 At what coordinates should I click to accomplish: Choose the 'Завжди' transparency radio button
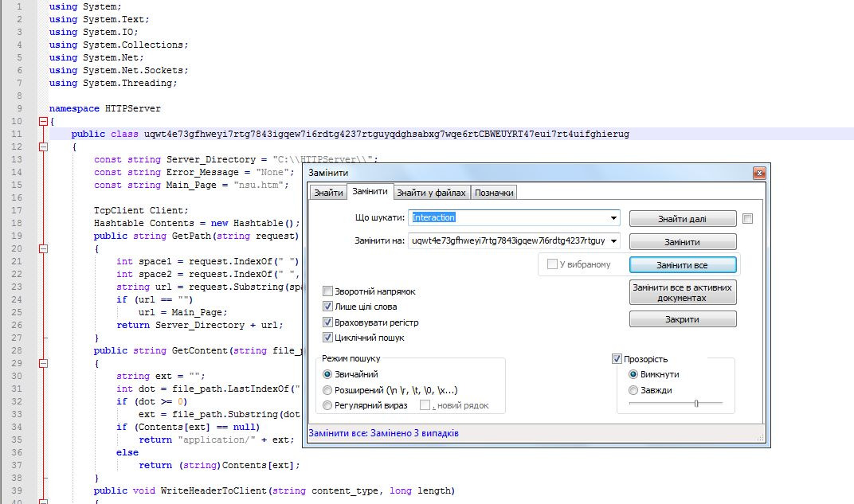[x=633, y=390]
